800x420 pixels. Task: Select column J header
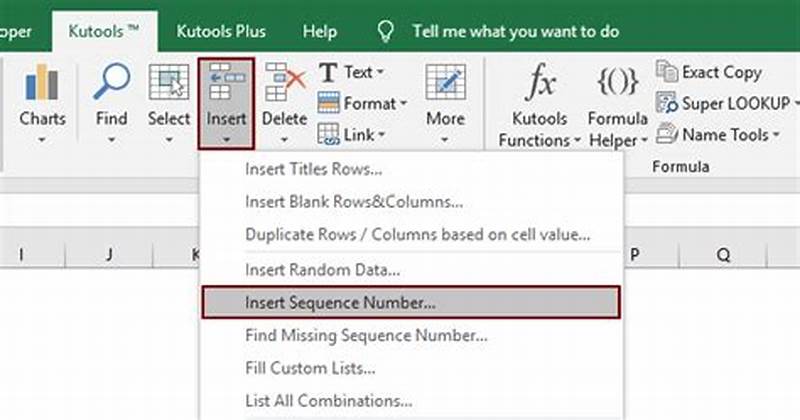pyautogui.click(x=109, y=254)
